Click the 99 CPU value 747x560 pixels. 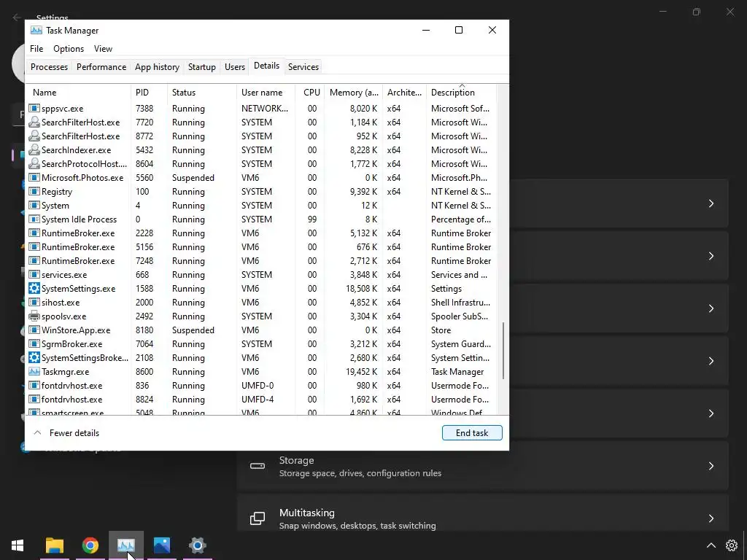pos(312,219)
